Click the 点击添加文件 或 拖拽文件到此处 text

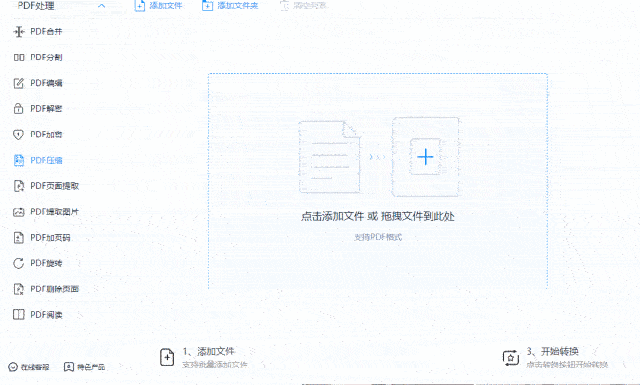click(x=378, y=216)
